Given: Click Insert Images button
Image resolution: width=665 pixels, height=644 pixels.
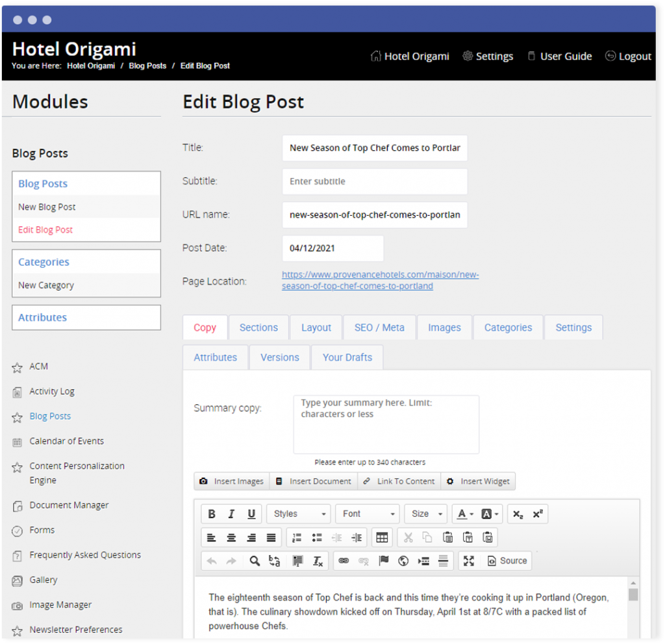Looking at the screenshot, I should [x=232, y=482].
